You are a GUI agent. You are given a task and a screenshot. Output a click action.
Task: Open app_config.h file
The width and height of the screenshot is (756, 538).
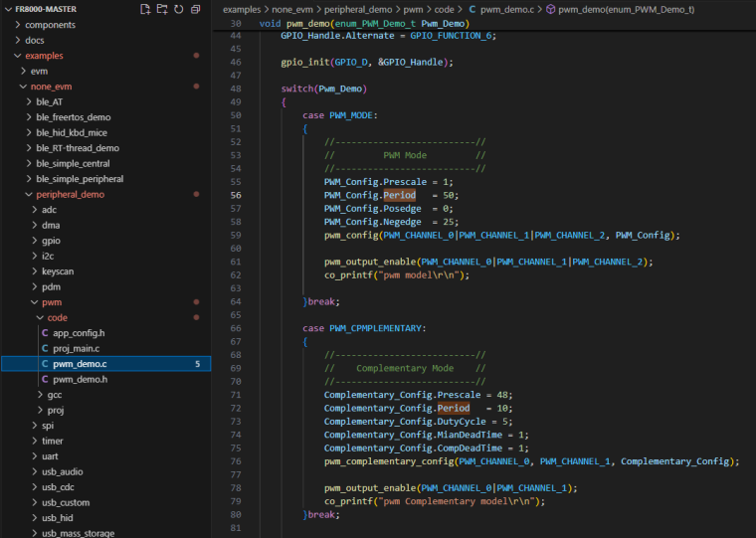click(x=79, y=333)
